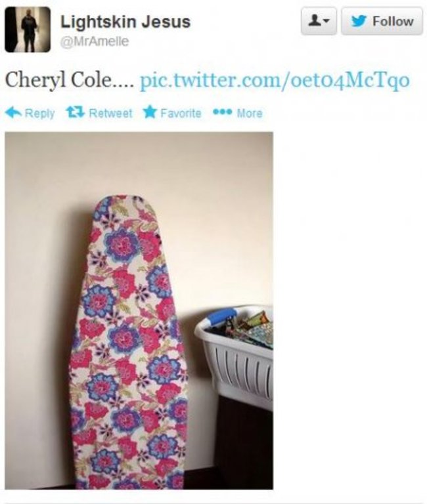Click the blue handle of the basket
427x504 pixels.
click(x=222, y=315)
